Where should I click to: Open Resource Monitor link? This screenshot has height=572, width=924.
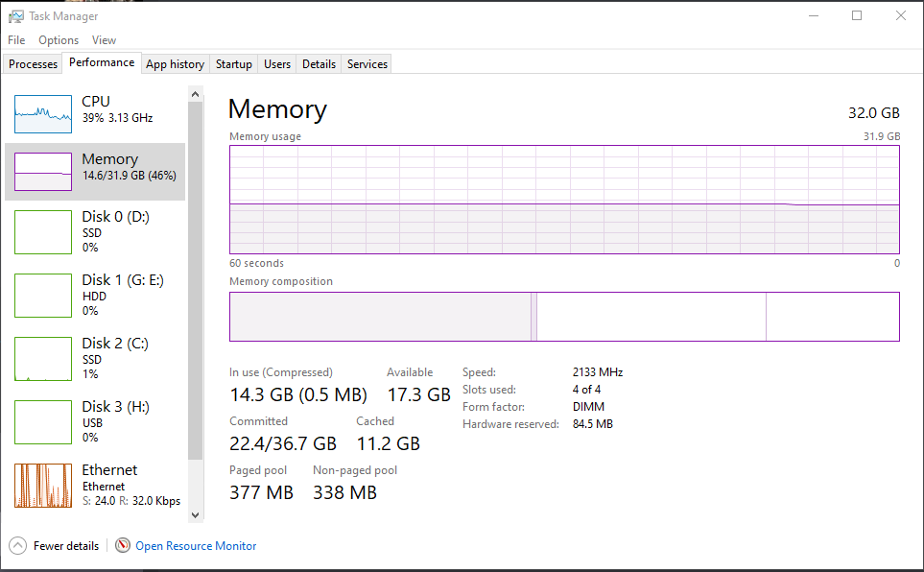tap(196, 546)
